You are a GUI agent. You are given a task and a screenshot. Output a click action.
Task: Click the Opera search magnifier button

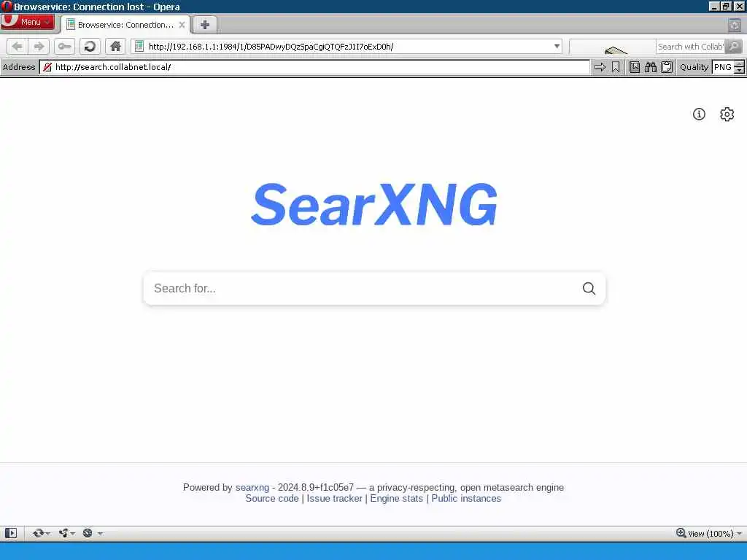(734, 46)
